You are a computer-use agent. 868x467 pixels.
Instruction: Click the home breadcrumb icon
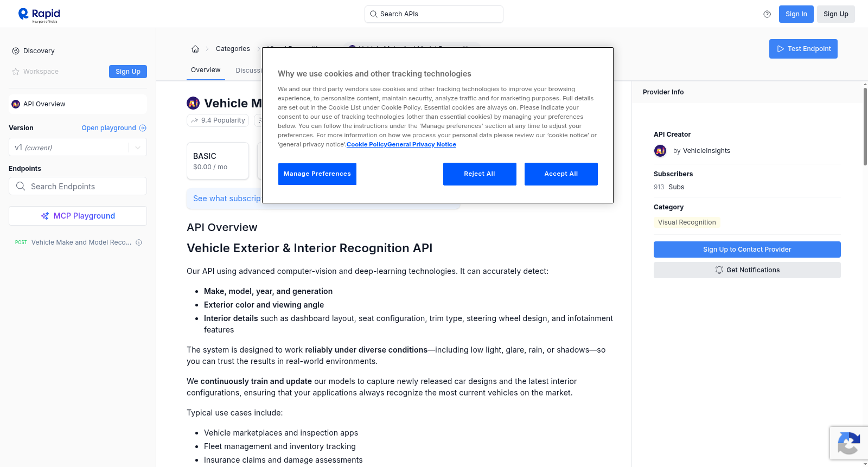coord(195,49)
